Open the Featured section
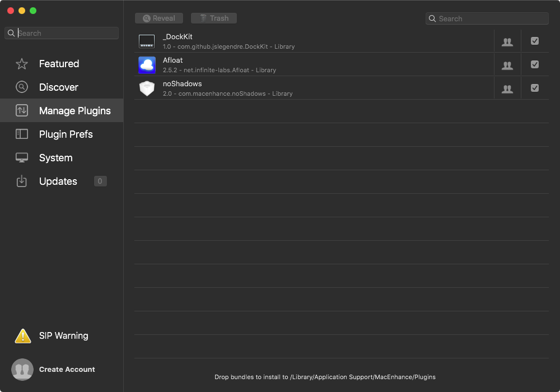The width and height of the screenshot is (560, 392). pos(62,64)
